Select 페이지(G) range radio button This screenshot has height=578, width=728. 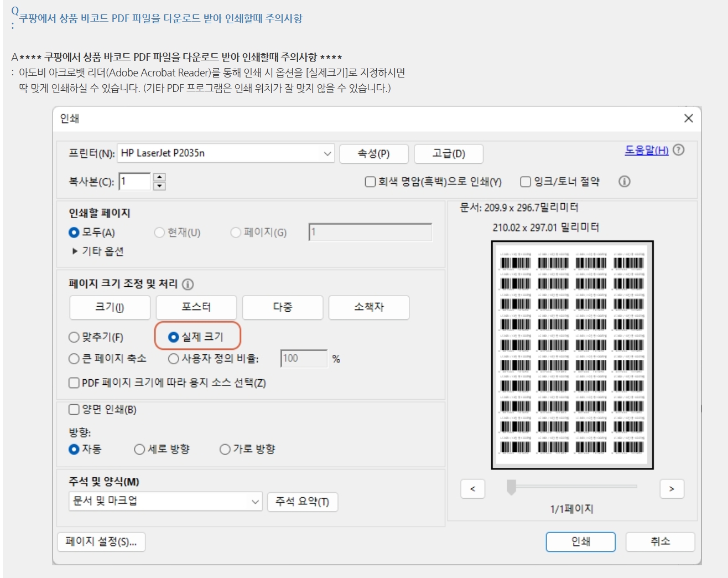point(236,233)
